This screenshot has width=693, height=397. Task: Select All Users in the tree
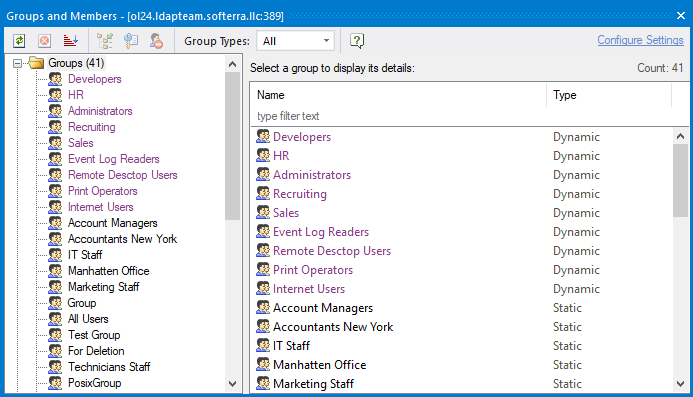point(88,319)
